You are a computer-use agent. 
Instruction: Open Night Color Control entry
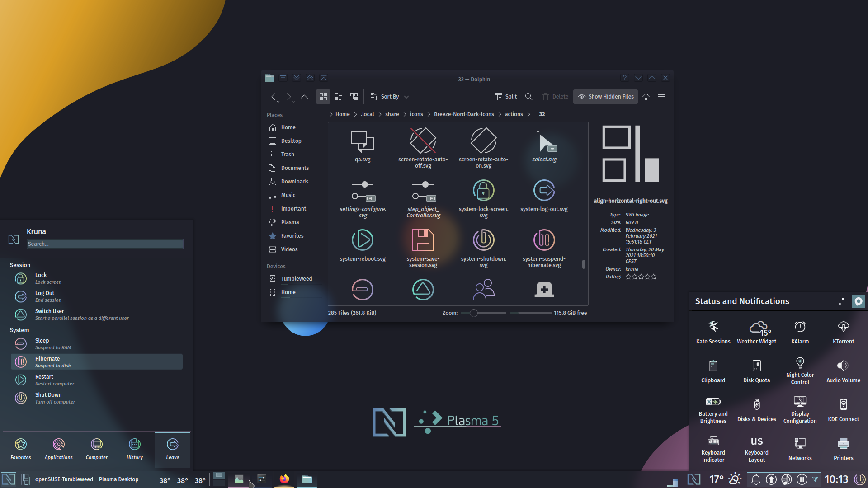pos(800,371)
